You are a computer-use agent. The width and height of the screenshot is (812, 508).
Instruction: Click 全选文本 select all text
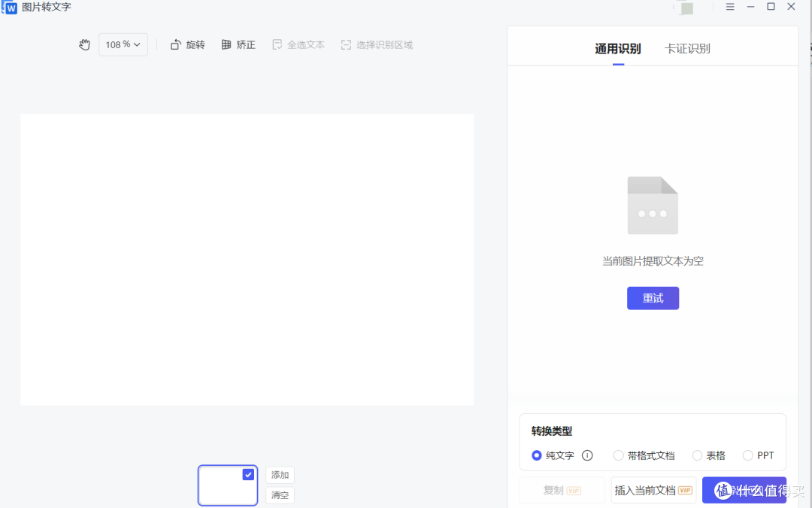tap(298, 44)
